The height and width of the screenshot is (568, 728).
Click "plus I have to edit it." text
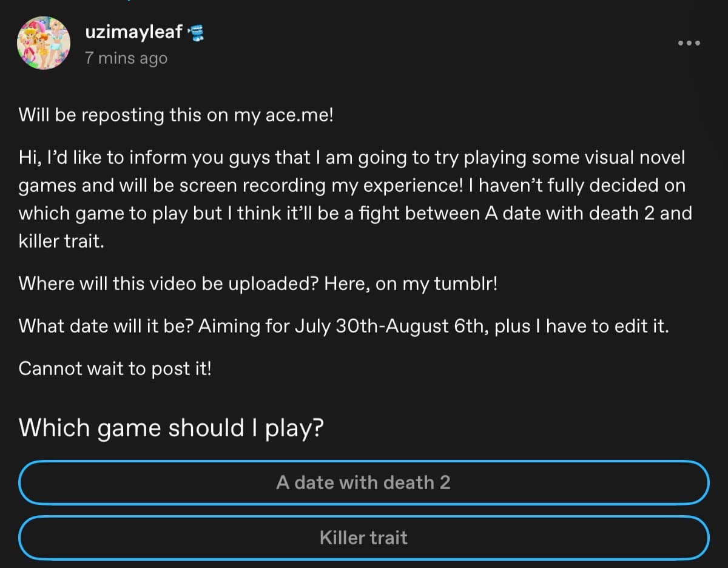(582, 326)
